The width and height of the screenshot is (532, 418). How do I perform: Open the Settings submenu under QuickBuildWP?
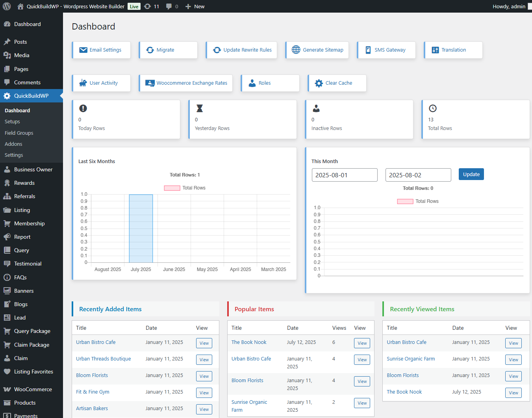[13, 155]
